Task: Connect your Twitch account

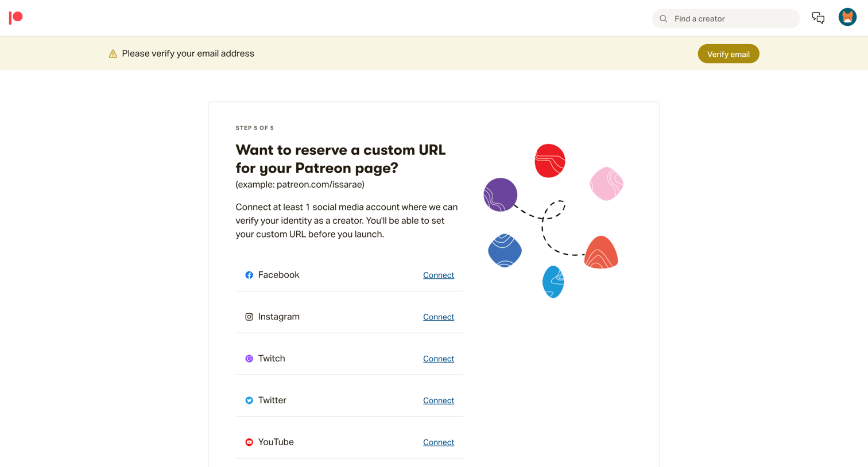Action: 439,359
